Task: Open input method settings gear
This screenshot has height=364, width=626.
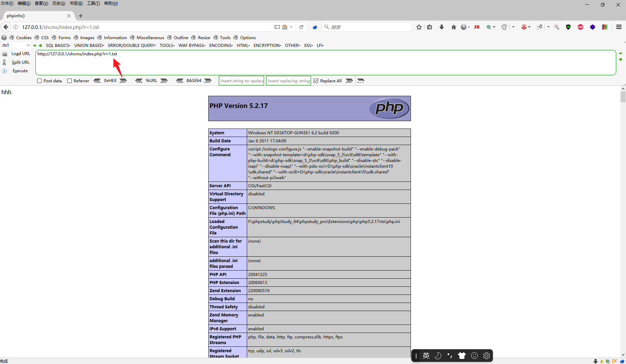Action: 487,356
